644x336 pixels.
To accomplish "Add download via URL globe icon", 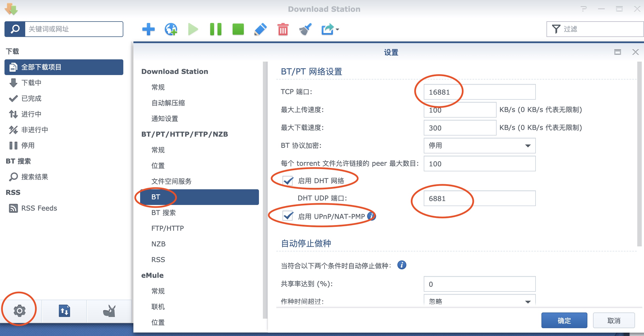I will (171, 29).
